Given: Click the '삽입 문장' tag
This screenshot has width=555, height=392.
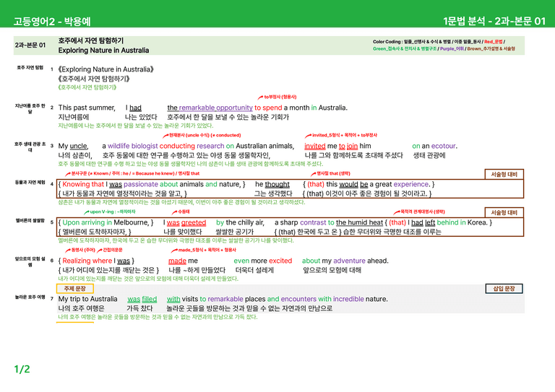Looking at the screenshot, I should click(x=504, y=289).
